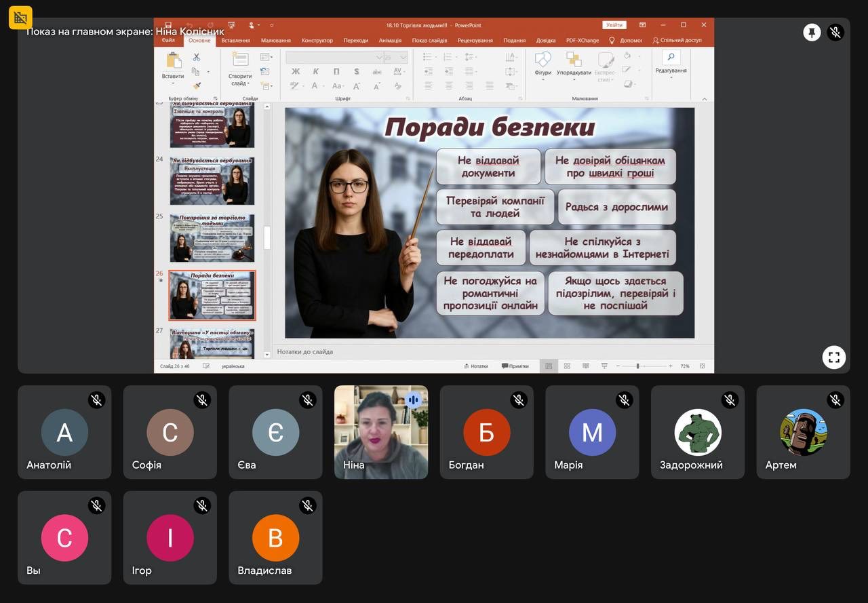The height and width of the screenshot is (603, 868).
Task: Switch to the Показ слайдів tab
Action: click(429, 41)
